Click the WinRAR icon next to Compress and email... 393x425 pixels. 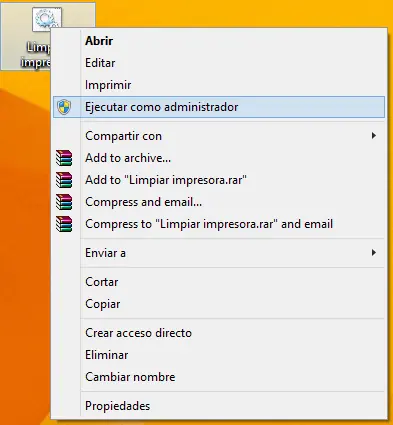coord(64,202)
